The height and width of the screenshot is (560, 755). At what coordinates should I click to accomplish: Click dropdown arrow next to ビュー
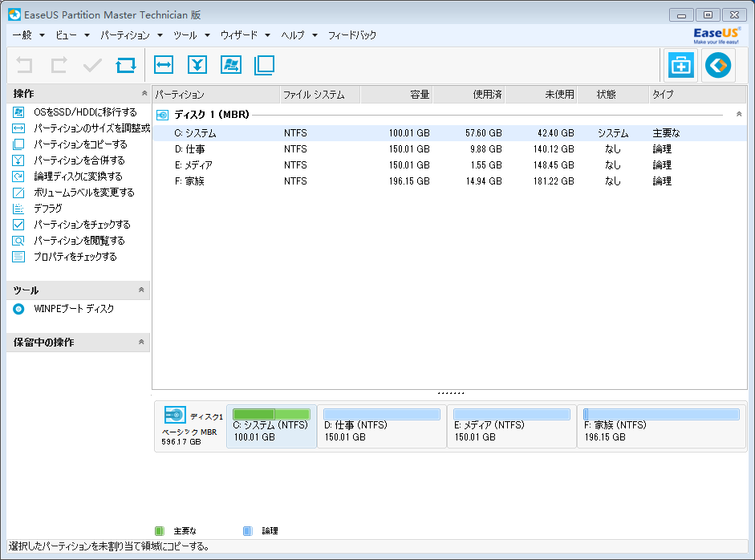pos(87,35)
